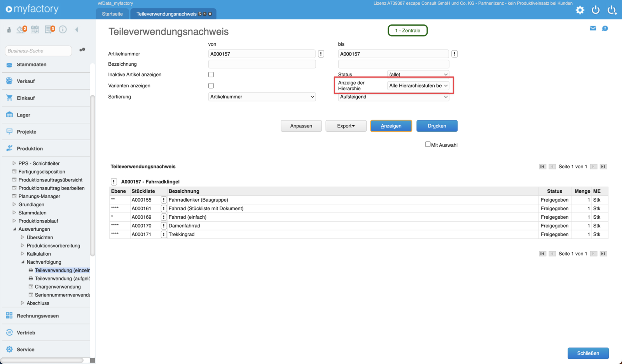Screen dimensions: 622x364
Task: Go to first page in lower pager
Action: pos(542,254)
